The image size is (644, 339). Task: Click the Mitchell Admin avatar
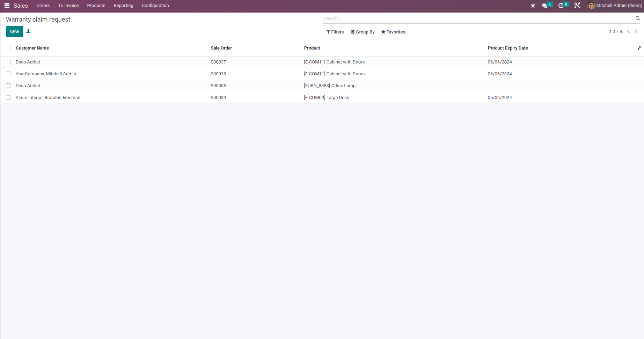click(x=591, y=6)
